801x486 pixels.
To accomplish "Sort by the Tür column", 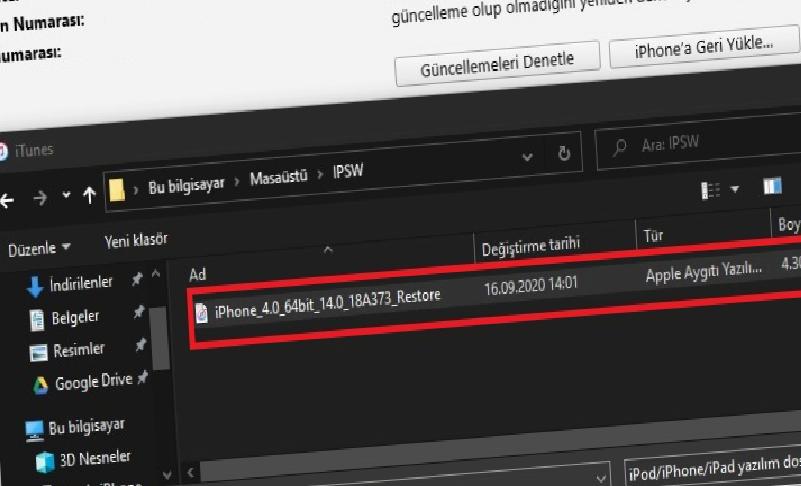I will [x=653, y=236].
